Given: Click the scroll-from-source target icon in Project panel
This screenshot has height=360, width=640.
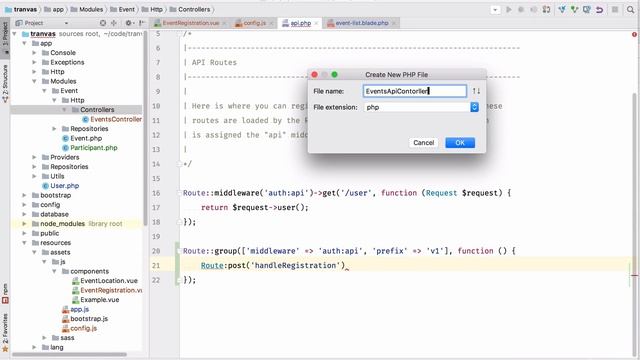Looking at the screenshot, I should [x=103, y=23].
